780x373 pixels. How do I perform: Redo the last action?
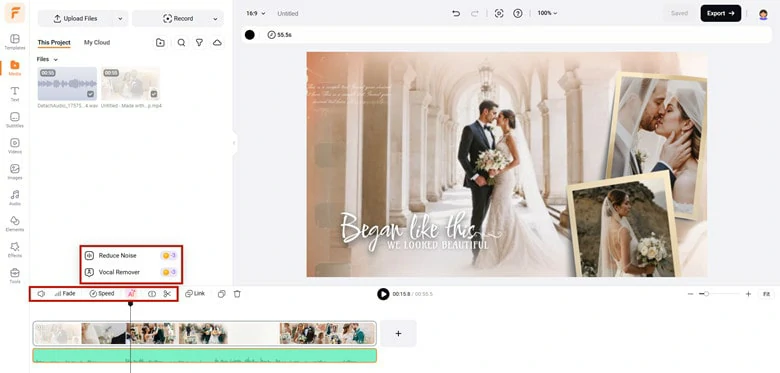[x=474, y=13]
